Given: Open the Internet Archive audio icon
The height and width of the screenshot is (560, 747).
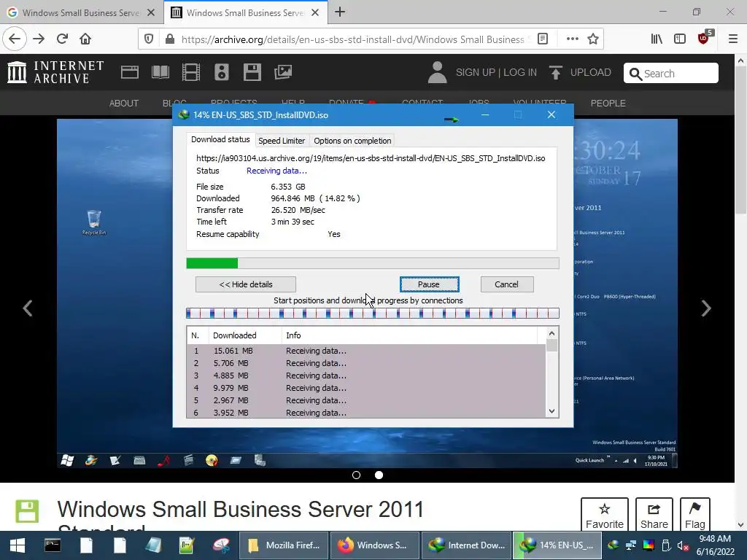Looking at the screenshot, I should click(x=222, y=72).
